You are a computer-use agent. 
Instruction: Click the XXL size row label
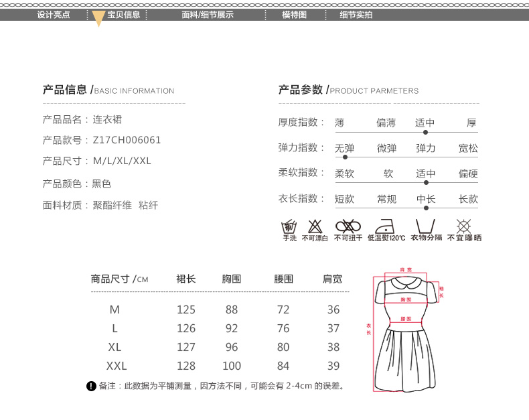pyautogui.click(x=117, y=366)
